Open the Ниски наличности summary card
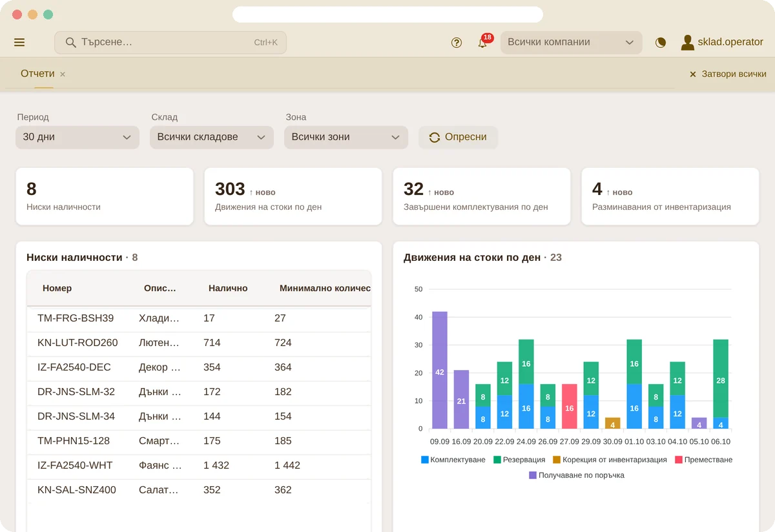This screenshot has width=775, height=532. tap(105, 197)
